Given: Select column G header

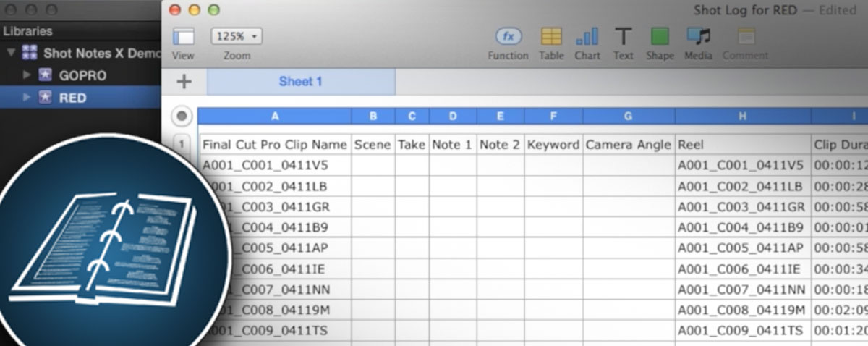Looking at the screenshot, I should tap(629, 116).
